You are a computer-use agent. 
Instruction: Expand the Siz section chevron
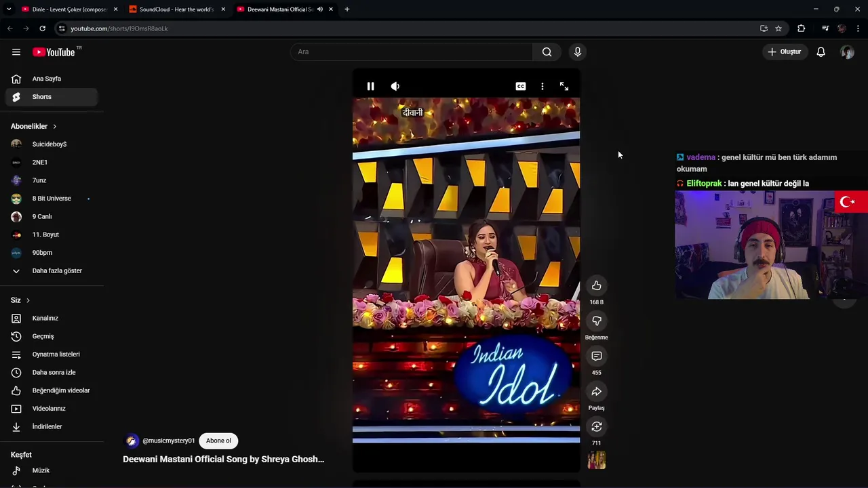pos(28,300)
